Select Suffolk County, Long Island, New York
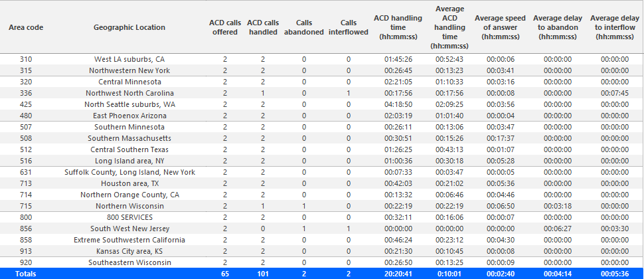Viewport: 644px width, 279px height. (129, 172)
